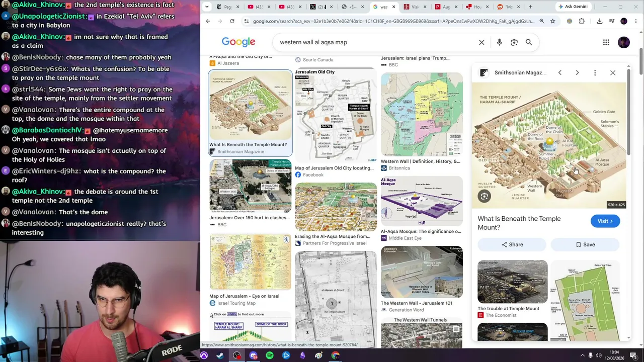Click the Google logo
This screenshot has height=362, width=644.
pyautogui.click(x=238, y=42)
